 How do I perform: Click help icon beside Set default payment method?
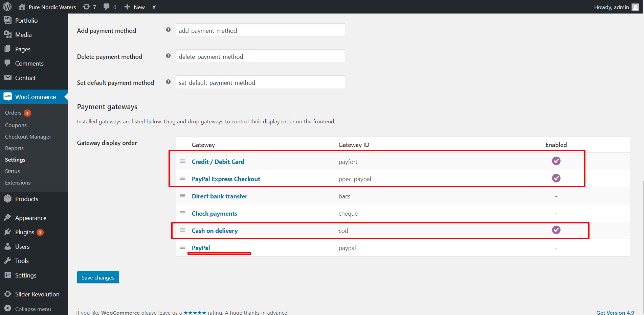(x=168, y=82)
